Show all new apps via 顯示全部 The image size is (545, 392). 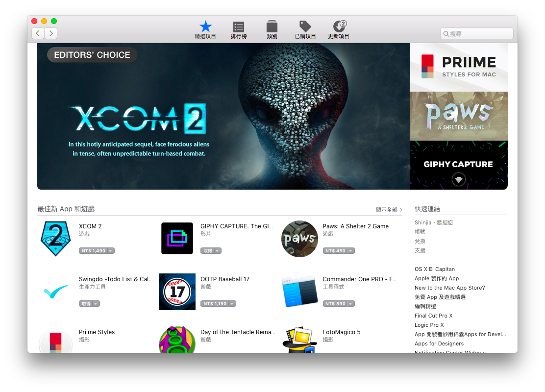(x=389, y=210)
